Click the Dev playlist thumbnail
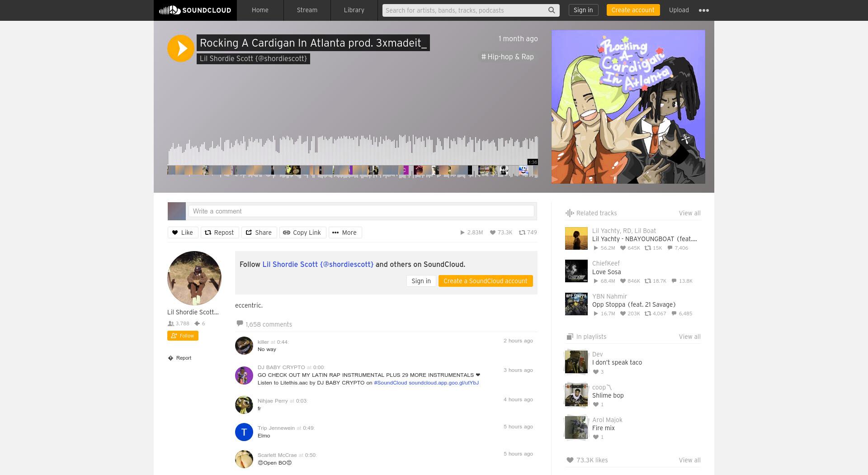868x475 pixels. tap(576, 362)
